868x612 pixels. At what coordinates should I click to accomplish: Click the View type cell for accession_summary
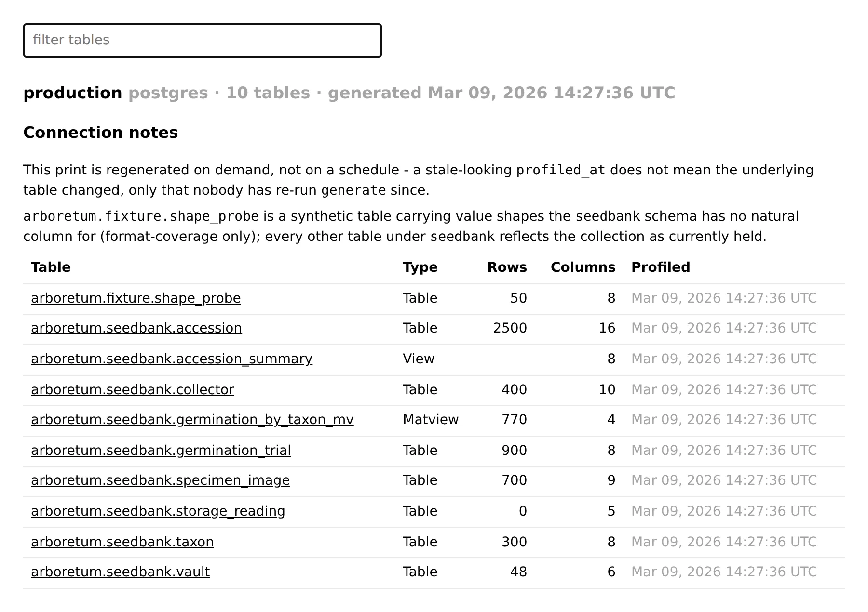[x=419, y=359]
